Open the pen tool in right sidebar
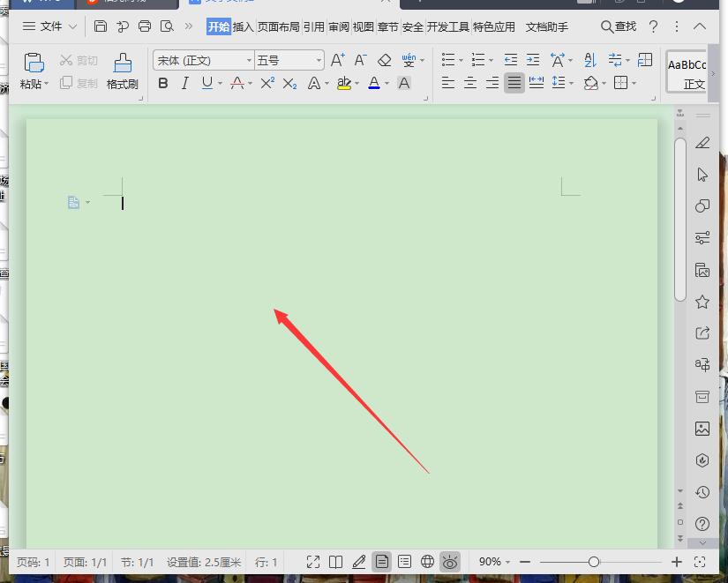 (702, 143)
